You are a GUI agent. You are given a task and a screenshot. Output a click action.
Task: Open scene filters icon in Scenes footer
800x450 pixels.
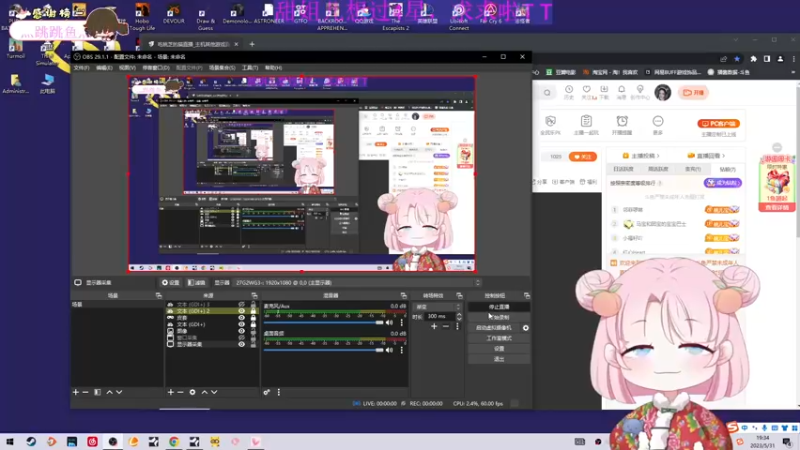(x=97, y=392)
